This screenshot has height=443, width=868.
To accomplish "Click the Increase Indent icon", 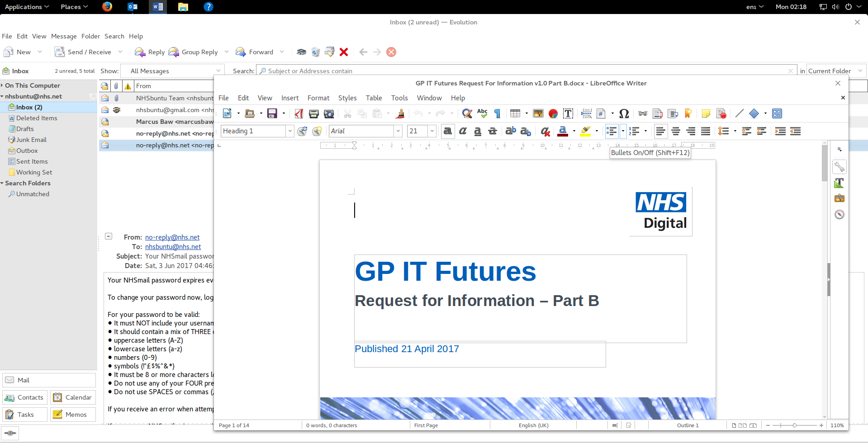I will tap(780, 131).
